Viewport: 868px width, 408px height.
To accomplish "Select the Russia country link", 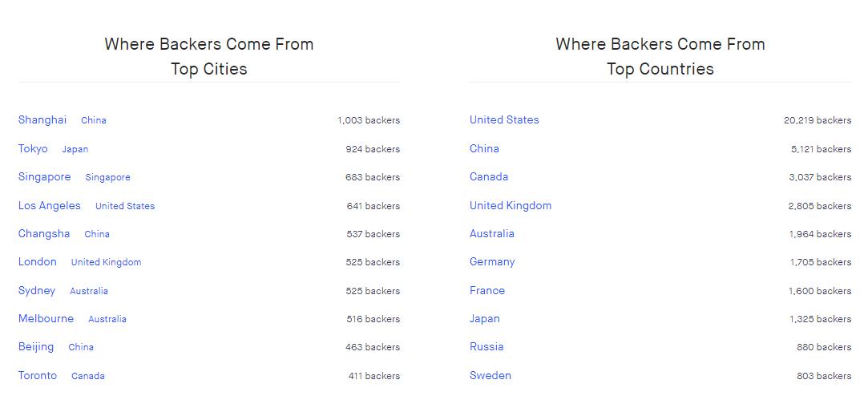I will (x=486, y=347).
